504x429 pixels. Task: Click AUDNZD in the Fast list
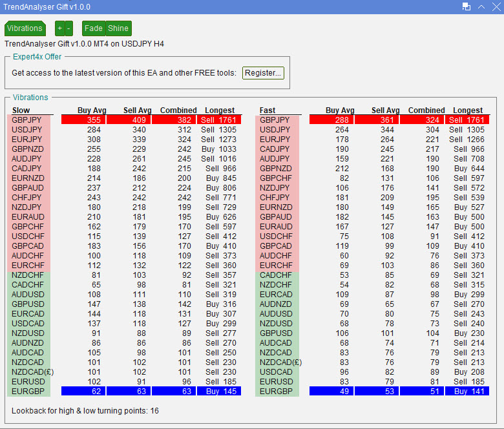click(276, 304)
